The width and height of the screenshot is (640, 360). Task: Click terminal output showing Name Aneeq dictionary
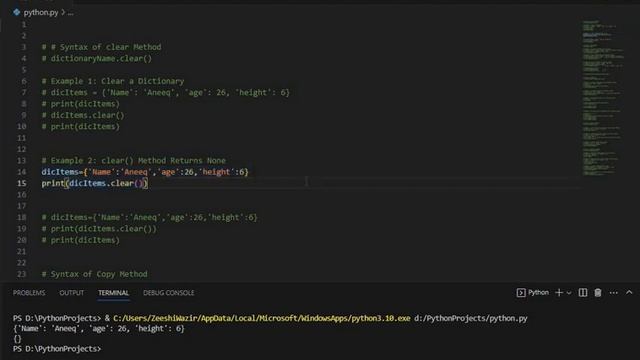pos(99,328)
